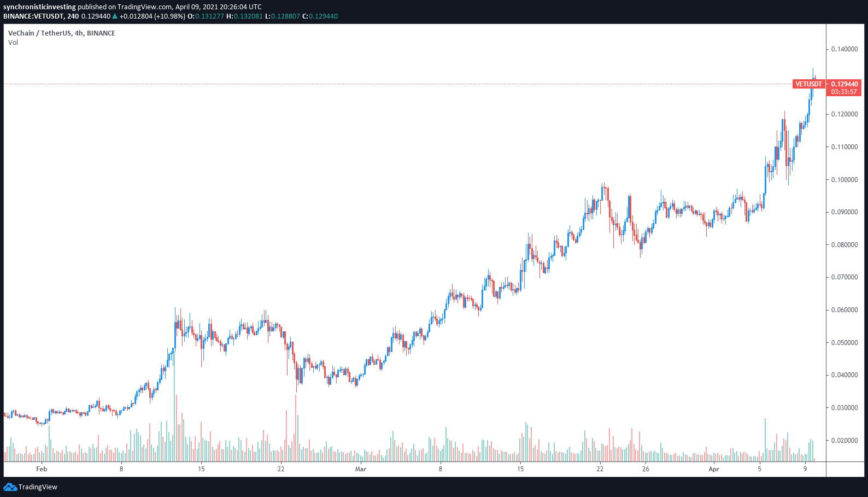
Task: Click the green up-arrow next to the header price
Action: point(115,16)
